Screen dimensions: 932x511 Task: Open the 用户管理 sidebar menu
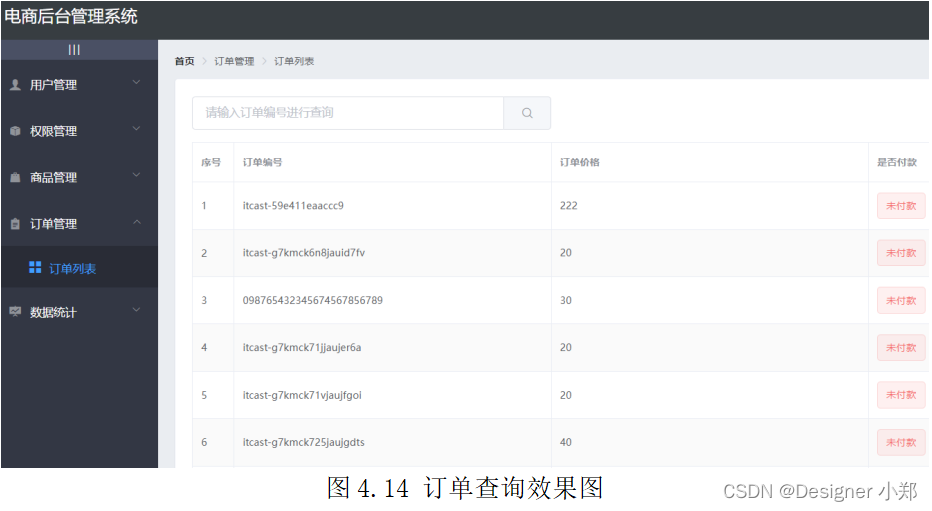coord(80,85)
